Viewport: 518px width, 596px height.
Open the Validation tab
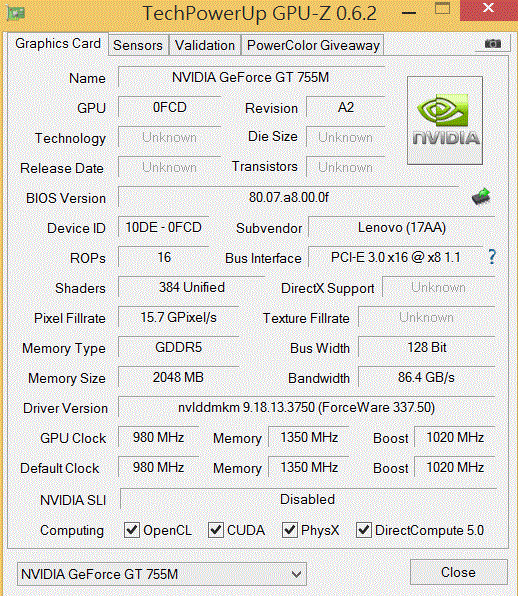coord(205,45)
